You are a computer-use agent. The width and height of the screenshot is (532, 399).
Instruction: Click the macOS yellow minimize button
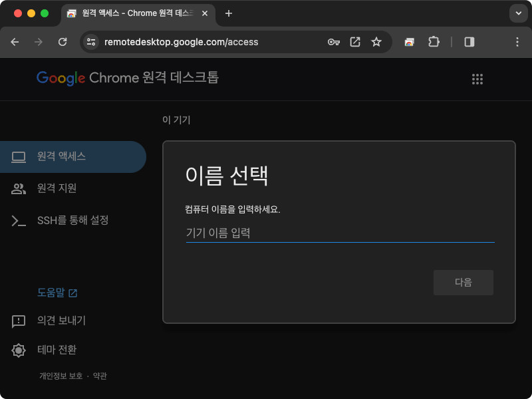pyautogui.click(x=31, y=13)
